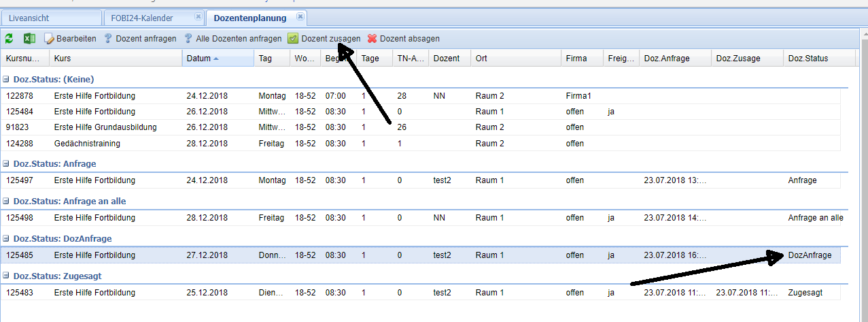
Task: Click the green Dozent zusagen icon
Action: pos(293,39)
